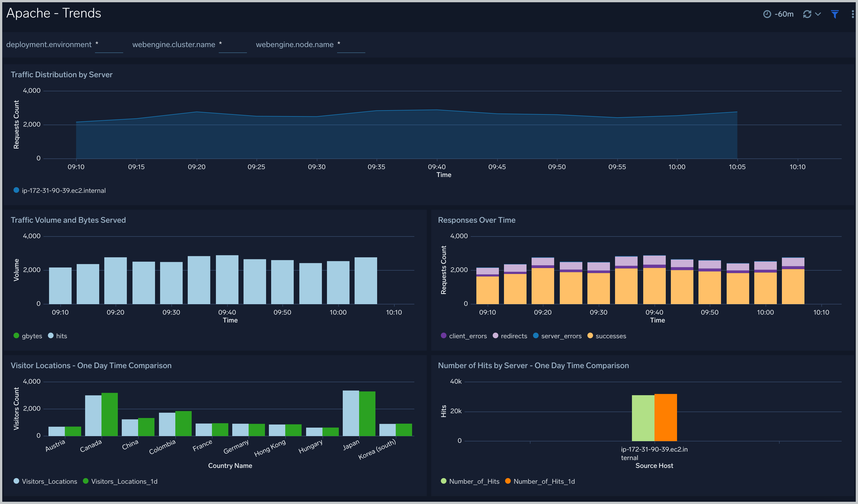Toggle Visitors_Locations_1d legend entry
858x504 pixels.
(x=120, y=481)
